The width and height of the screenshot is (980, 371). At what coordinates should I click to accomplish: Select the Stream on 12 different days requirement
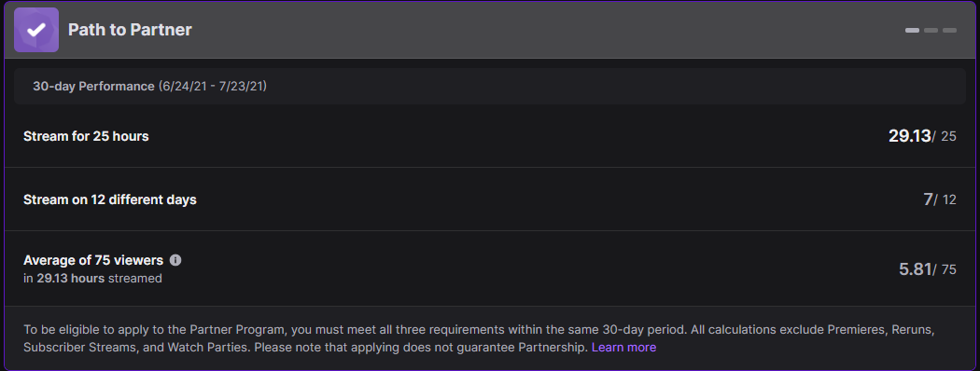pos(110,199)
